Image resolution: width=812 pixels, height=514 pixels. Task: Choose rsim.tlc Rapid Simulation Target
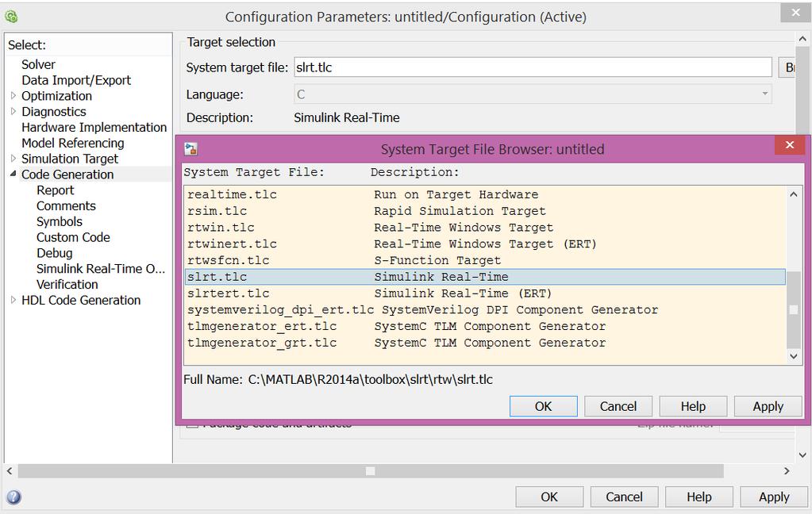point(485,211)
